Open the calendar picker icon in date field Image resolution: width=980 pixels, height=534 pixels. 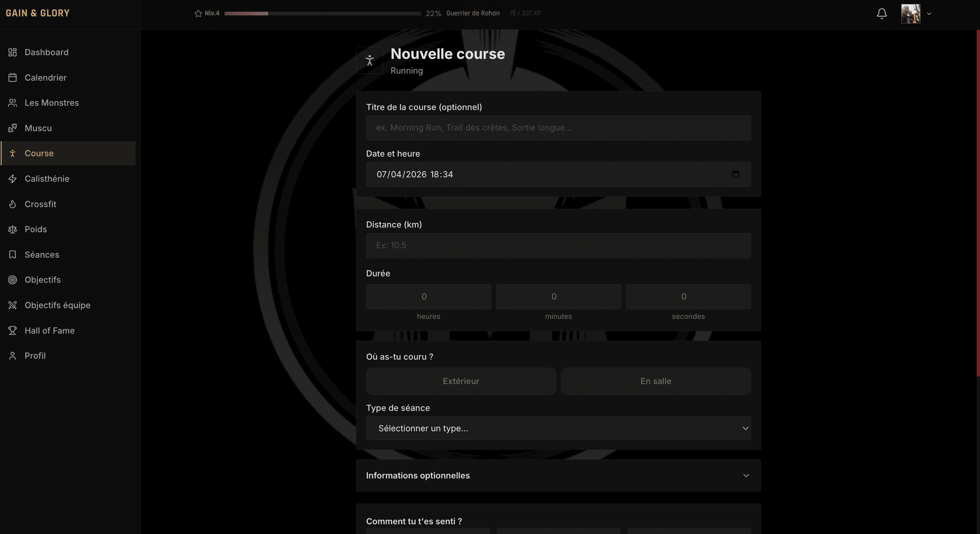pos(735,174)
